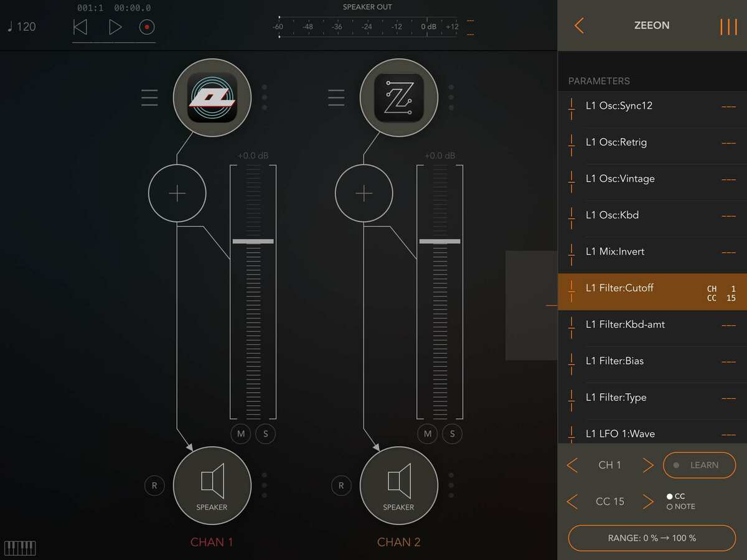Solo CHAN 2
Viewport: 747px width, 560px height.
point(453,434)
